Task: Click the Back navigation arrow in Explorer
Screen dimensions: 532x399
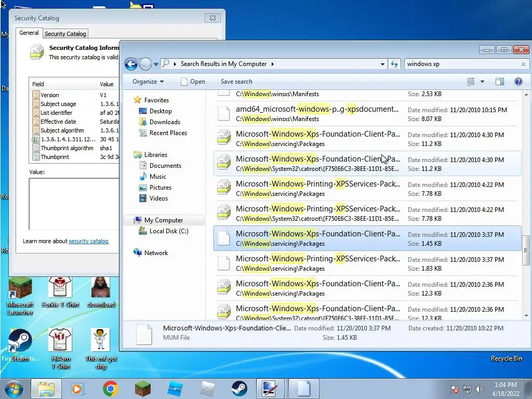Action: coord(131,64)
